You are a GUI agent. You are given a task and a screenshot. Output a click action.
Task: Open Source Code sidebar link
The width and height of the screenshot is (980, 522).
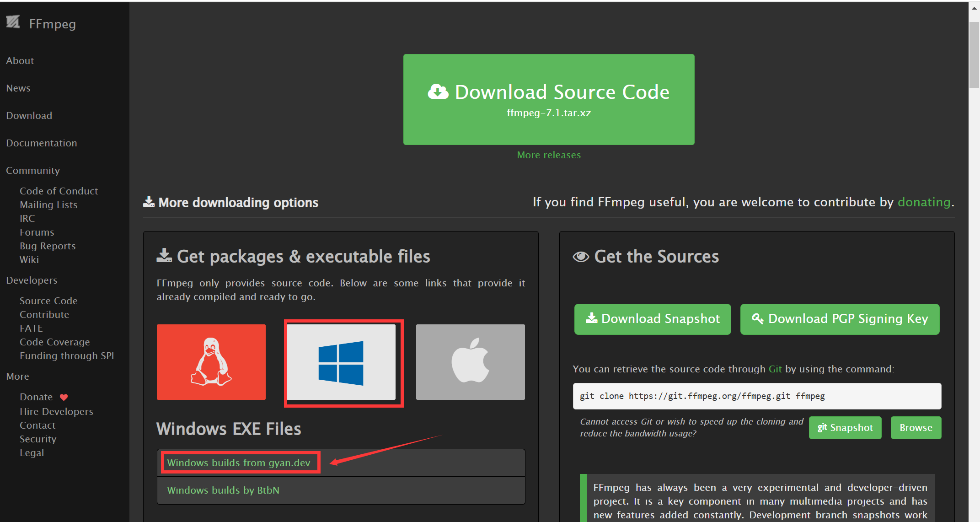pyautogui.click(x=48, y=301)
